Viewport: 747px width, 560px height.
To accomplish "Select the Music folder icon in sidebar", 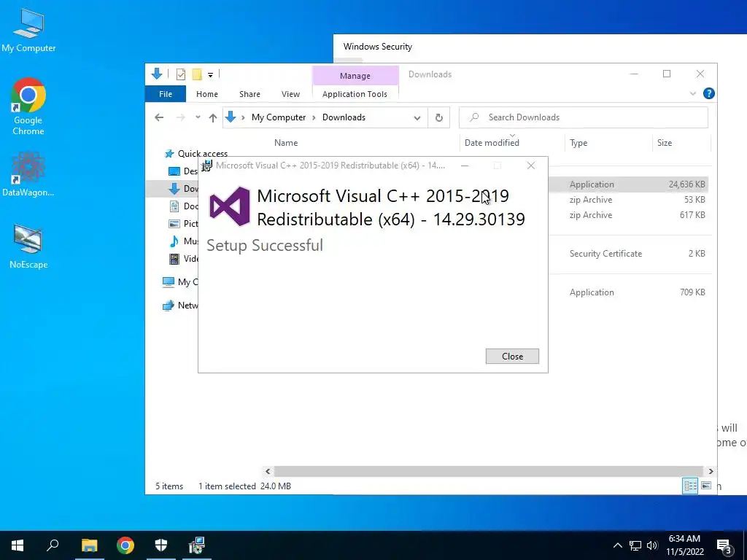I will (174, 241).
